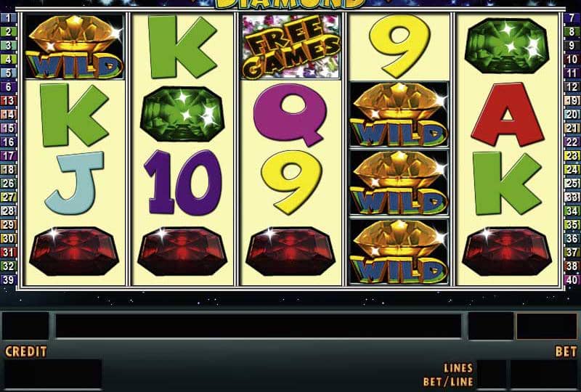Choose payline 7 indicator
The image size is (581, 392).
[572, 17]
